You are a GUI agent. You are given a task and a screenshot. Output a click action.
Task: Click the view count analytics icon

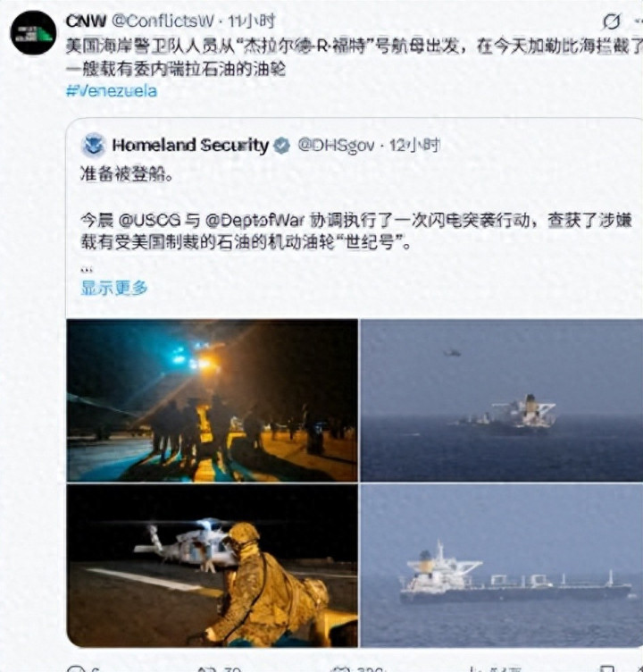(474, 669)
